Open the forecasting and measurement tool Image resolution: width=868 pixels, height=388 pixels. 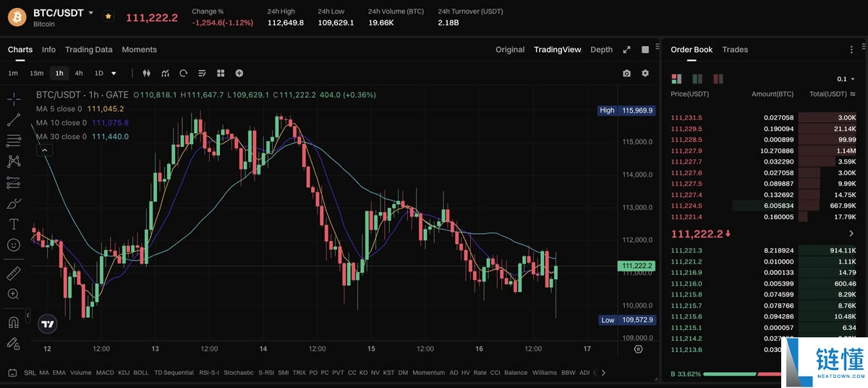(x=13, y=182)
